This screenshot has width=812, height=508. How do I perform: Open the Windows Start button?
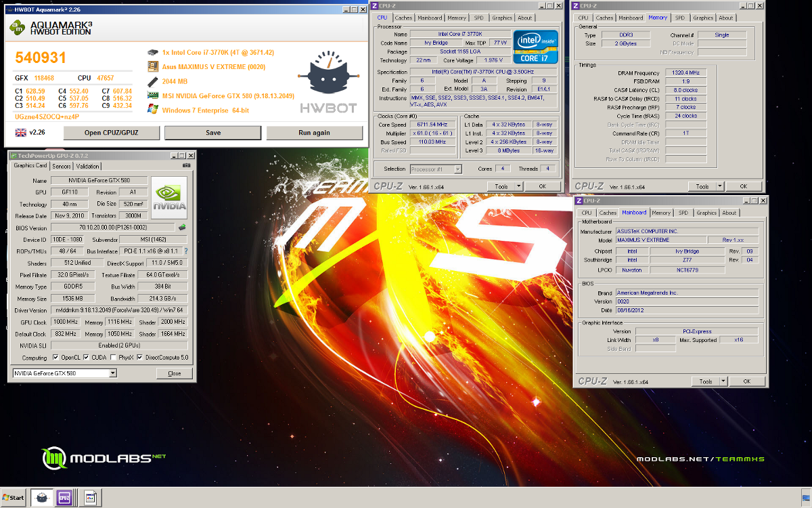tap(14, 498)
